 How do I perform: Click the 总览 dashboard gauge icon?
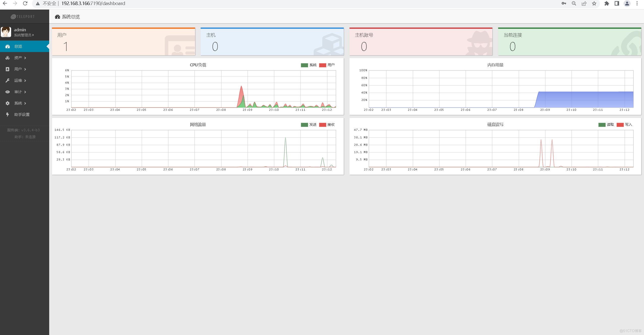(8, 46)
